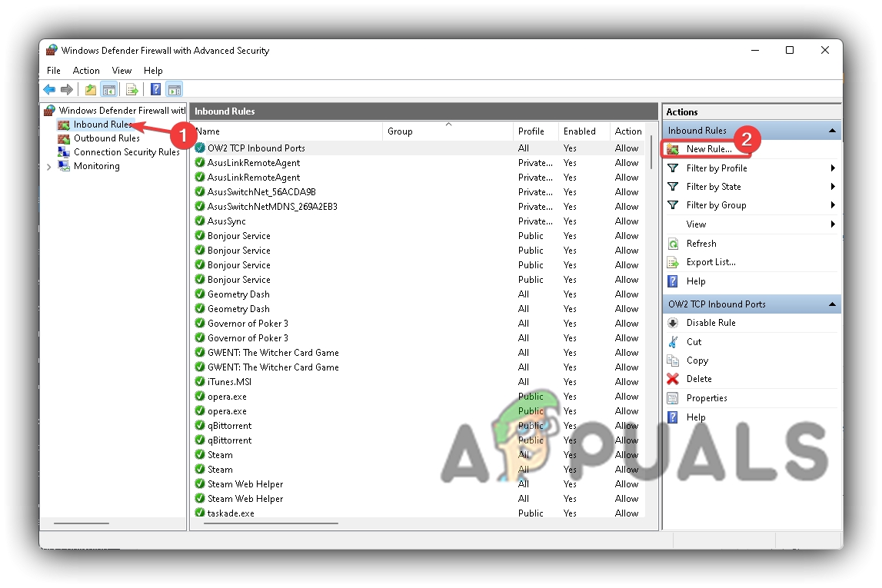
Task: Click the Back arrow toolbar icon
Action: (x=49, y=89)
